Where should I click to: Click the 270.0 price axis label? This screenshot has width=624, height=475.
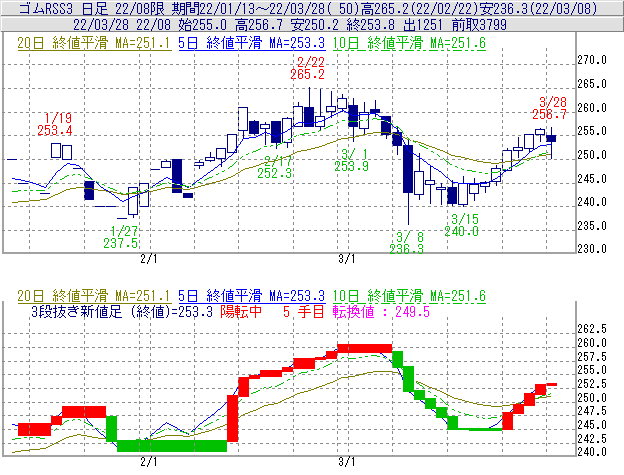click(592, 60)
